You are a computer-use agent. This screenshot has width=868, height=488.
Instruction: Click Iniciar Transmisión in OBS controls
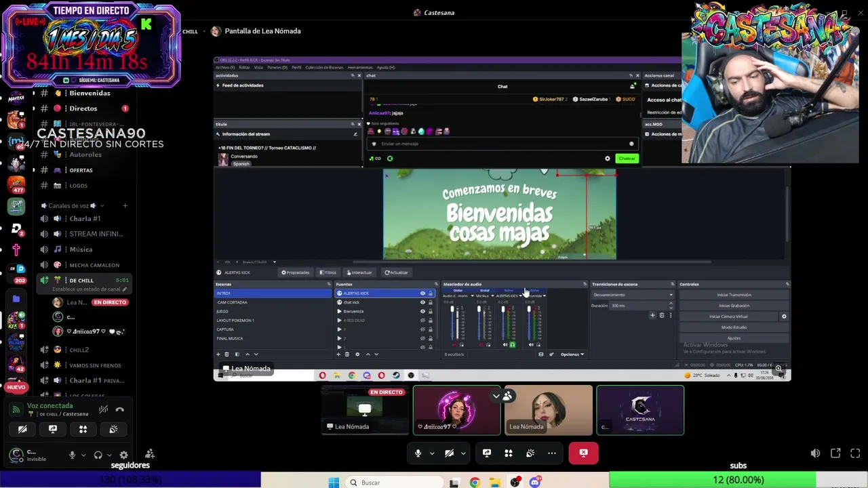[x=734, y=295]
